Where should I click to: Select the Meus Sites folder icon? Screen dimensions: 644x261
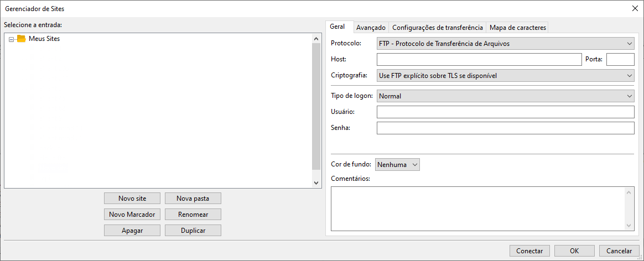22,39
